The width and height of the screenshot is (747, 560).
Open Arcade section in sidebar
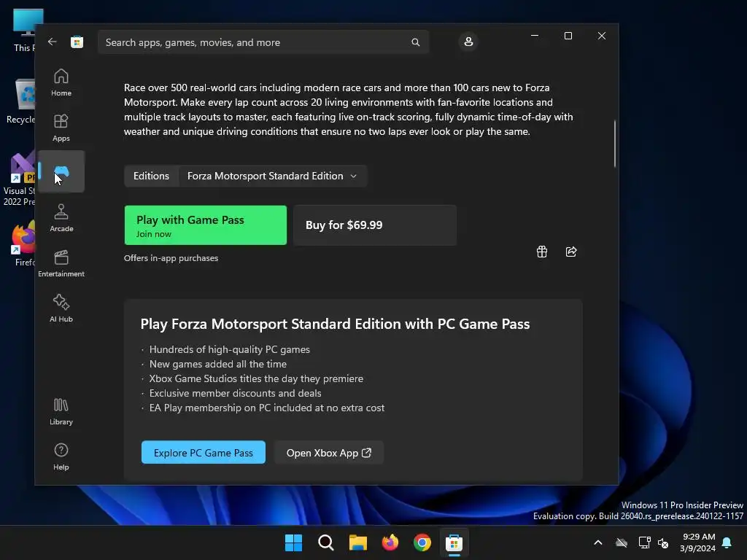[61, 218]
